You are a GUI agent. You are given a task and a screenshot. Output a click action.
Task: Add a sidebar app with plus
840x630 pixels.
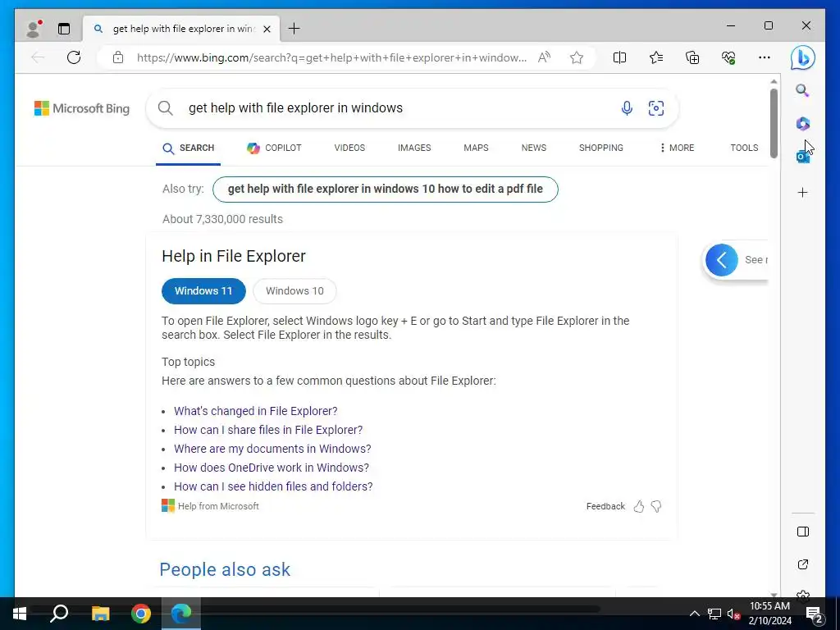tap(802, 192)
